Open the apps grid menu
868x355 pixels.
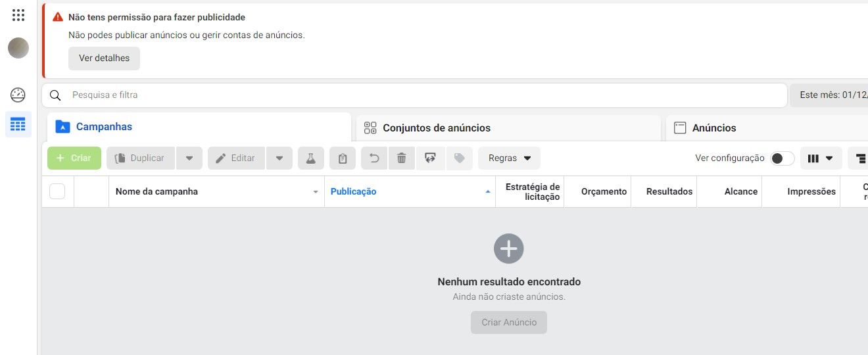[x=18, y=15]
